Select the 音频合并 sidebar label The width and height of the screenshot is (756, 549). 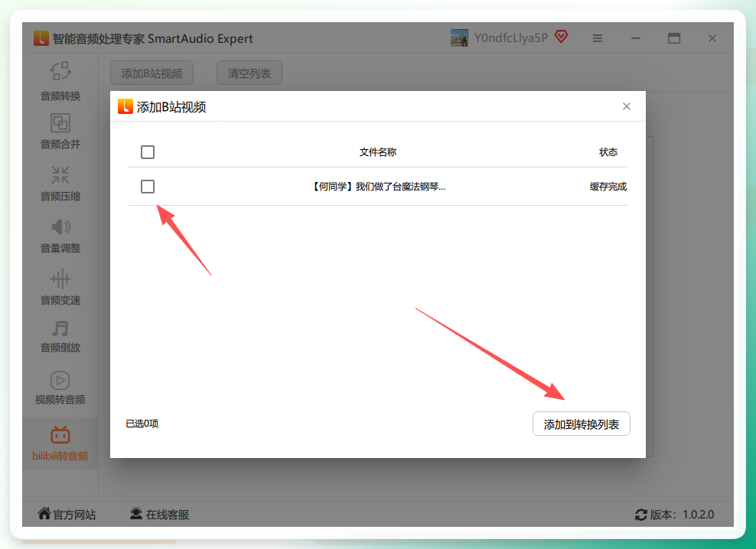pos(60,144)
